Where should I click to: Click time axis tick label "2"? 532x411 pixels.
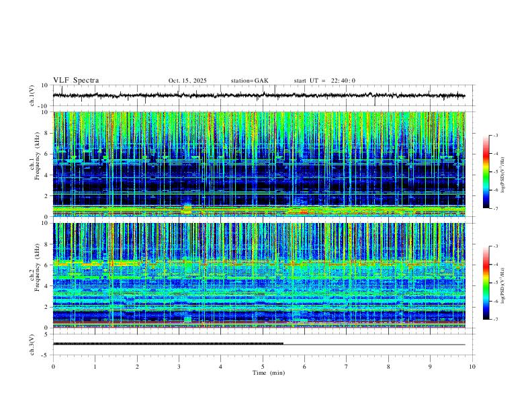137,367
